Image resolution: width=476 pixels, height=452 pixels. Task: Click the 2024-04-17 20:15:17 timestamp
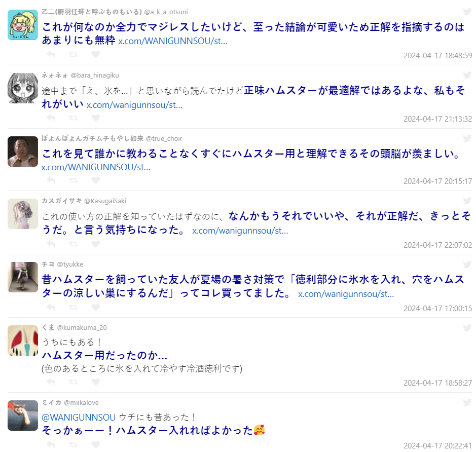tap(438, 181)
